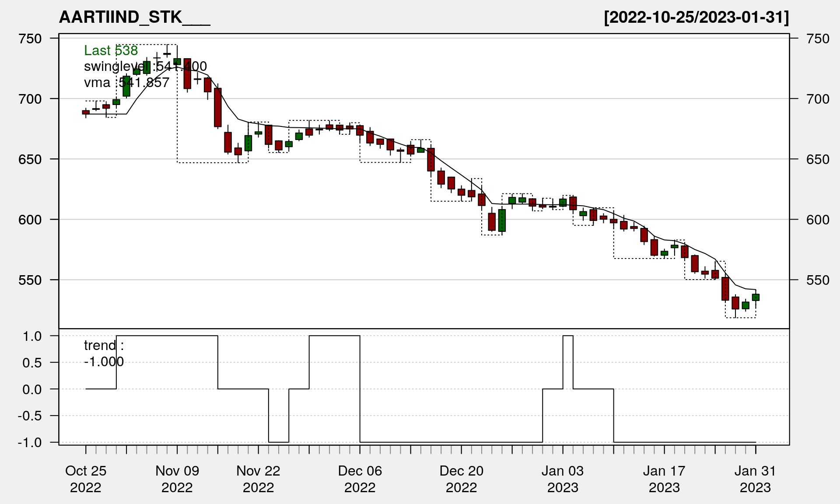Click the 600 label on right axis
The height and width of the screenshot is (504, 840).
(818, 220)
